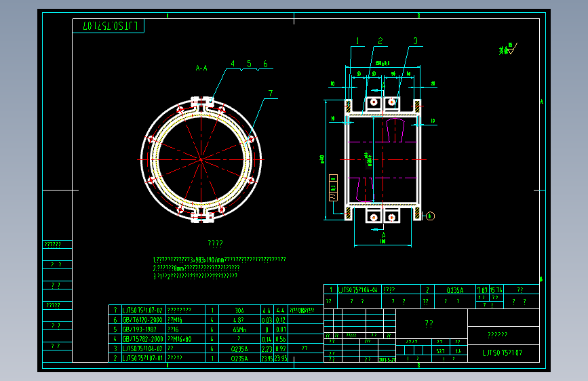Select the total weight cell '8.92' in row 3
The width and height of the screenshot is (588, 381).
point(281,348)
